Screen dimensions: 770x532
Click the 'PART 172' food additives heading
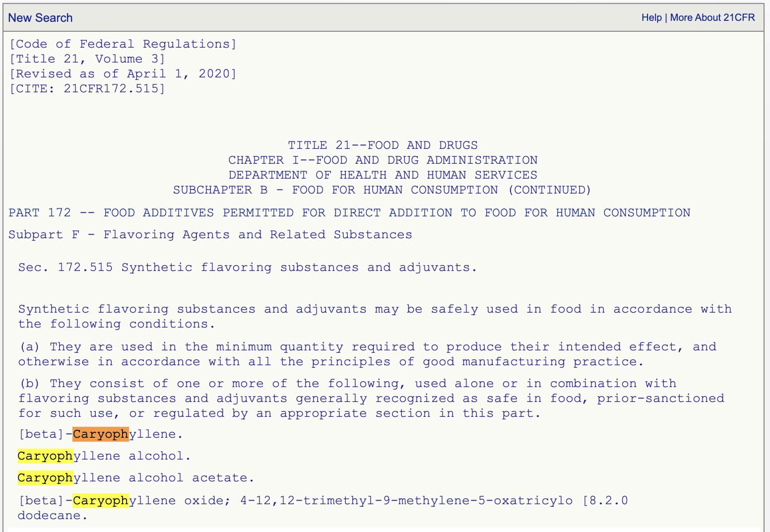(x=349, y=213)
